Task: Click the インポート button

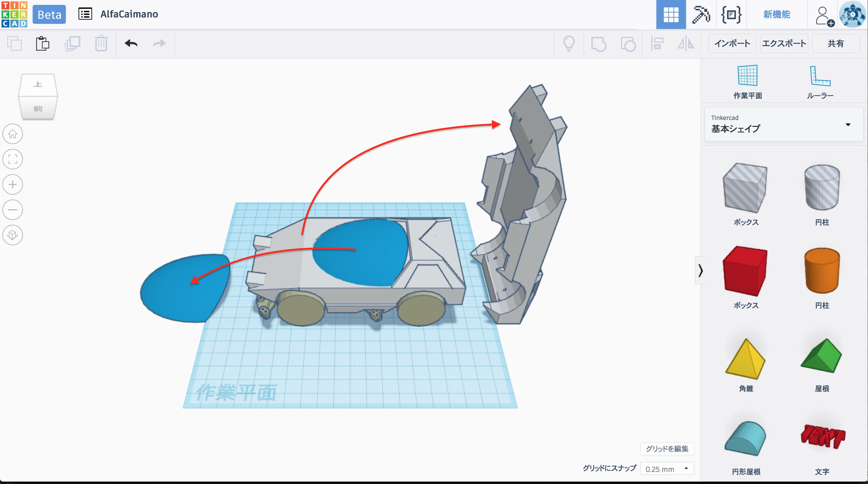Action: pos(732,43)
